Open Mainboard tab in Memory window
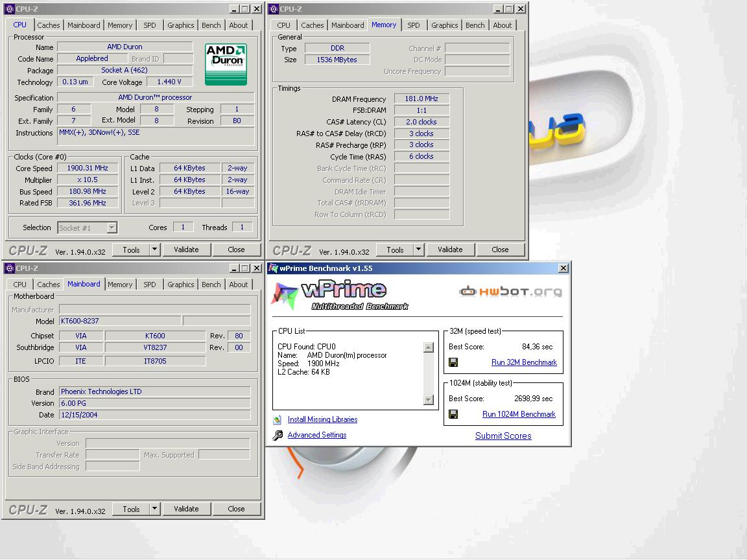747x560 pixels. point(348,25)
